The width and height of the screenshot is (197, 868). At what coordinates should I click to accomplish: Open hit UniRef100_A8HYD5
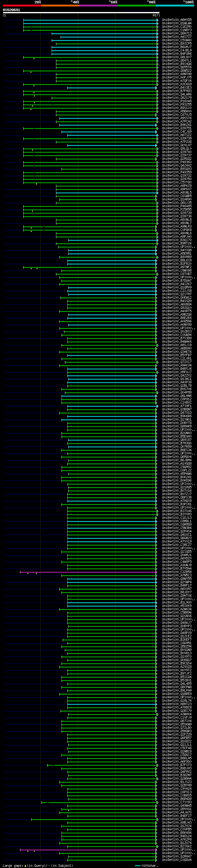point(177,20)
